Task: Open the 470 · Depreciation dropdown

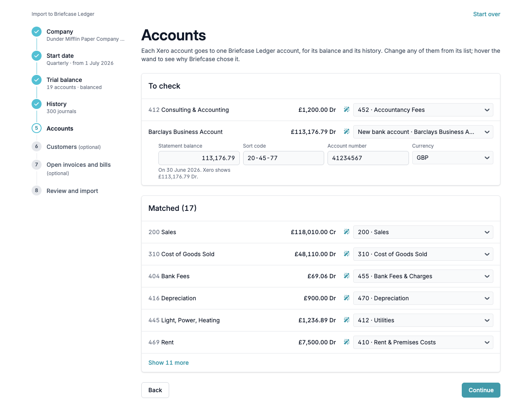Action: coord(423,298)
